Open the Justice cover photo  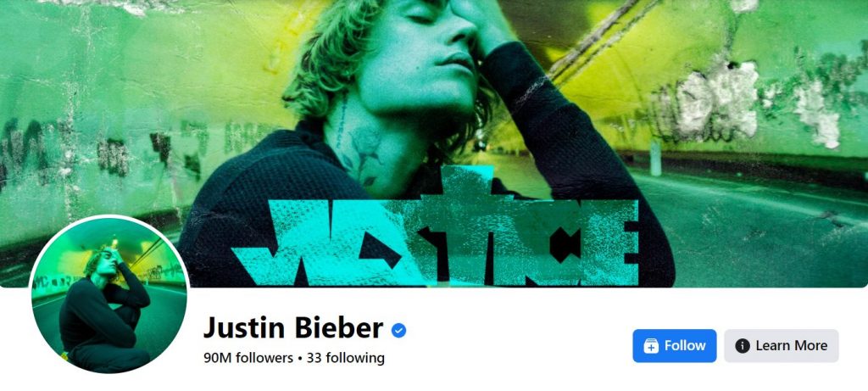tap(434, 143)
